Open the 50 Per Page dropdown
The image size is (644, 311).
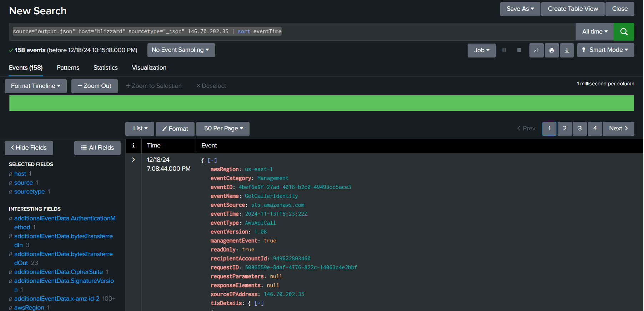(223, 129)
